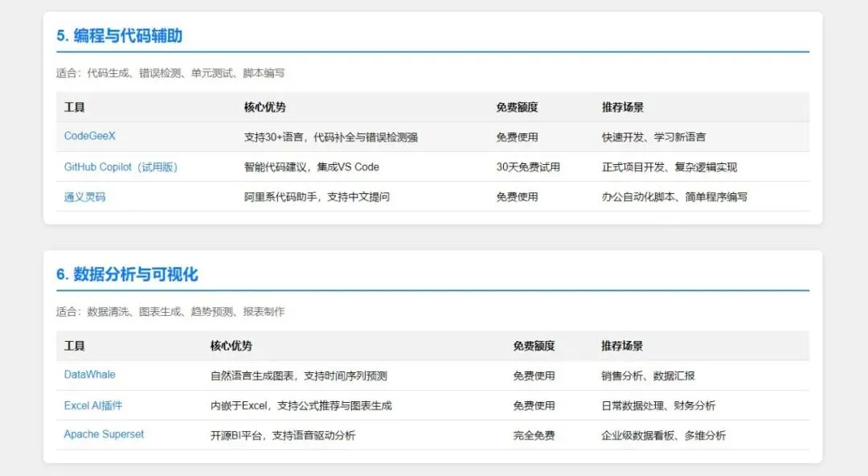Click cell 开源BI平台，支持语音驱动分析
The height and width of the screenshot is (476, 868).
click(282, 436)
